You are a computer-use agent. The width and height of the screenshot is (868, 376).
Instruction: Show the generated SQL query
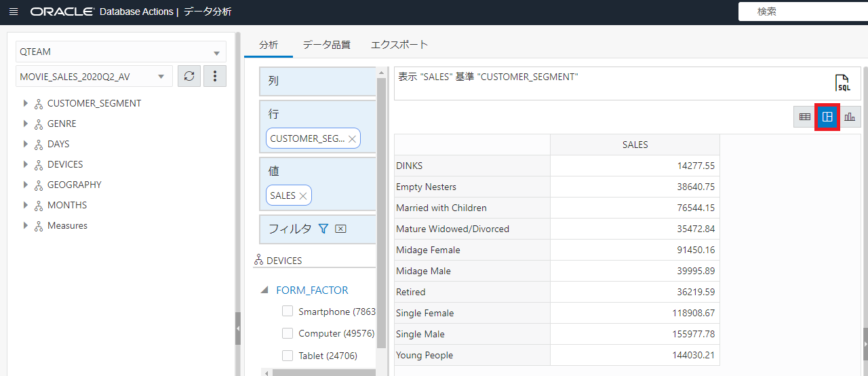[842, 83]
